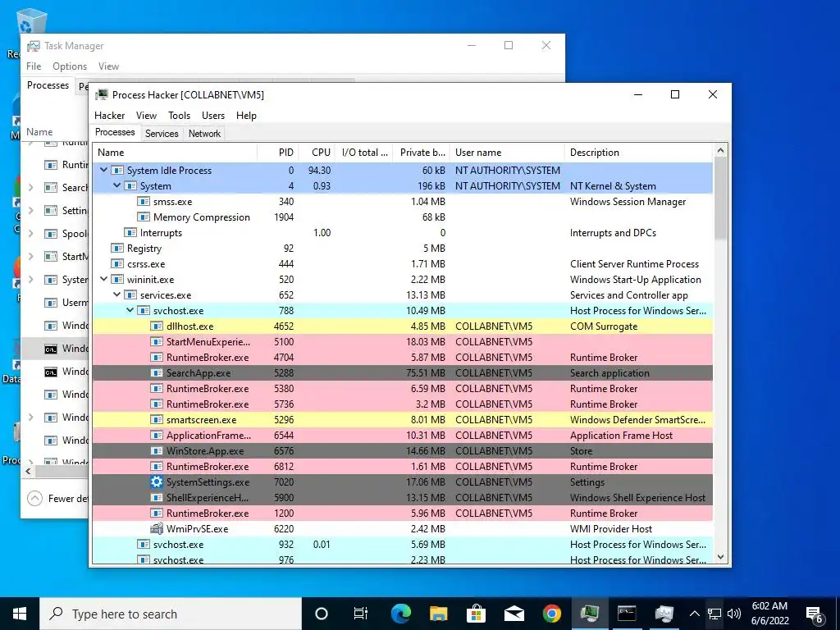Click the taskbar search box
The image size is (840, 630).
click(x=171, y=614)
